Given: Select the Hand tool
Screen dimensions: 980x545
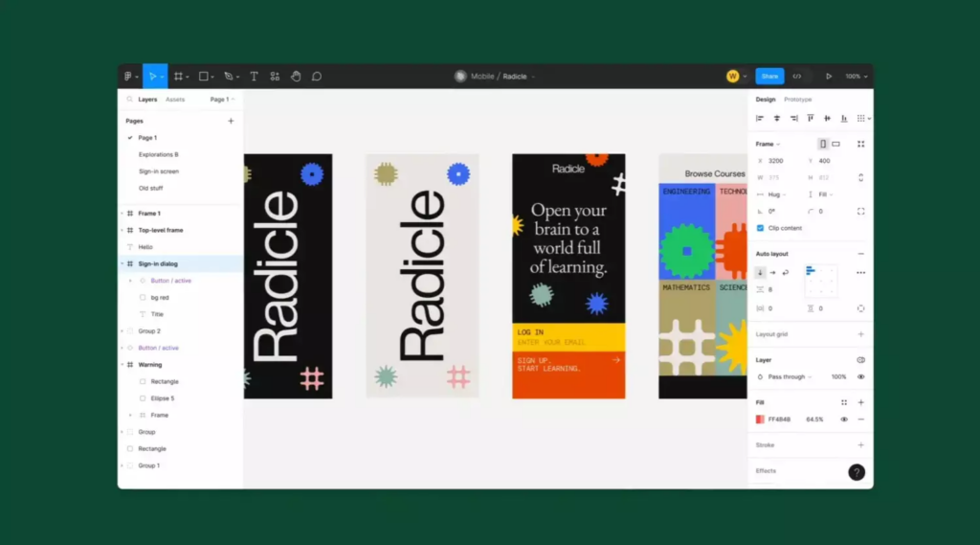Looking at the screenshot, I should pyautogui.click(x=296, y=77).
